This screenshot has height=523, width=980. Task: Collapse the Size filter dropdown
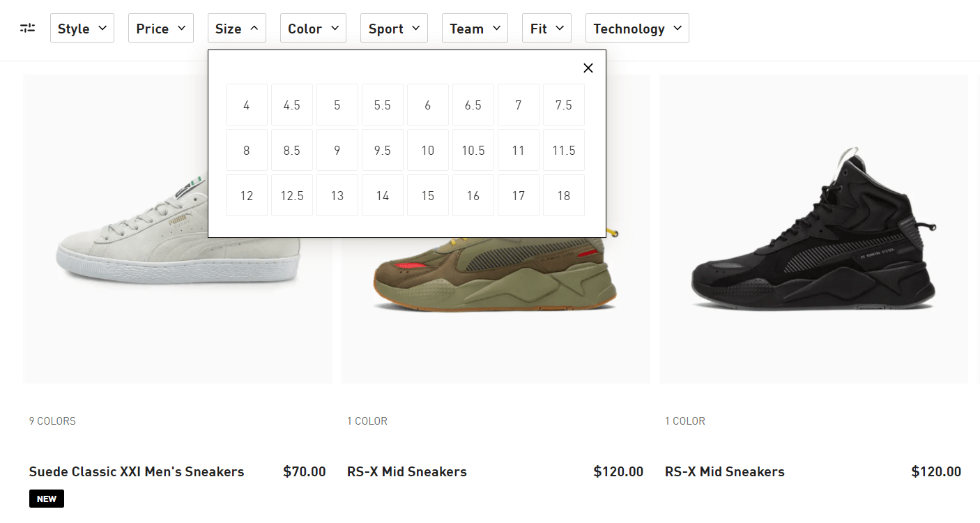(236, 29)
